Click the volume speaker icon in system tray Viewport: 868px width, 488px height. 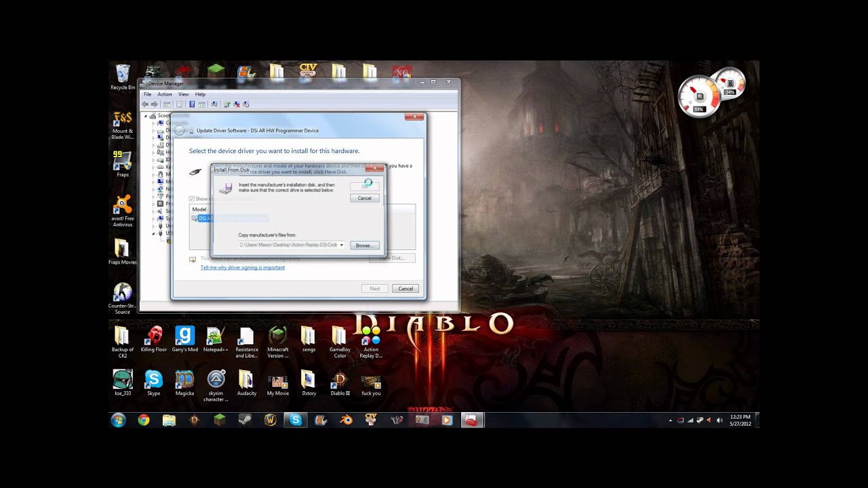click(719, 420)
